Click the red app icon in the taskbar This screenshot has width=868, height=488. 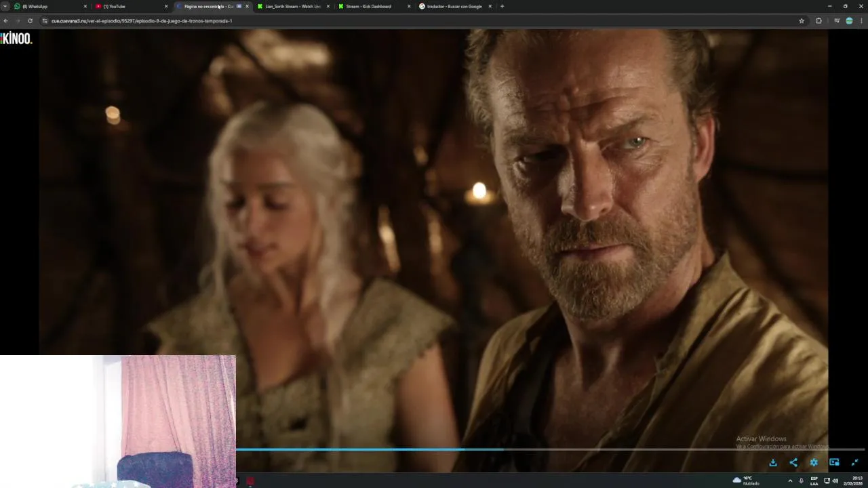pyautogui.click(x=250, y=481)
